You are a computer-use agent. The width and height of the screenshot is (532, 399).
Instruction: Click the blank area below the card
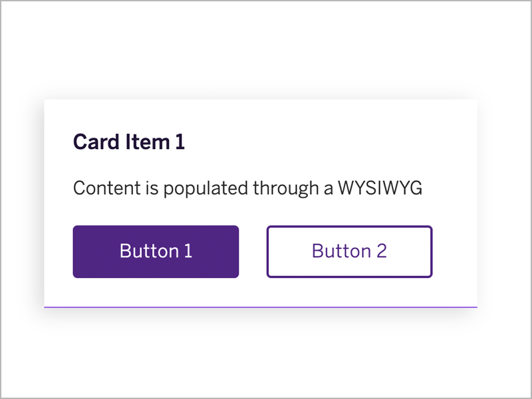pyautogui.click(x=266, y=359)
